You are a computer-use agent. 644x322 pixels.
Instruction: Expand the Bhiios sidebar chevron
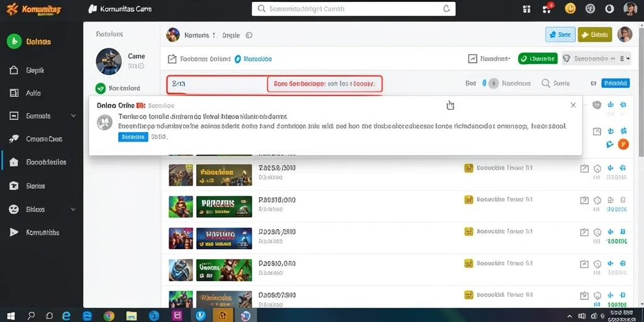(73, 209)
